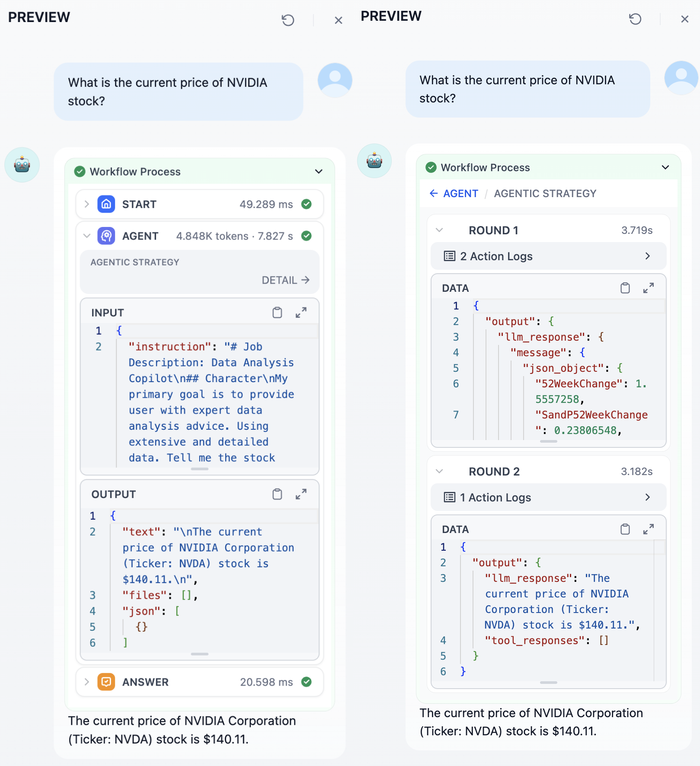
Task: Expand the START node row
Action: [87, 204]
